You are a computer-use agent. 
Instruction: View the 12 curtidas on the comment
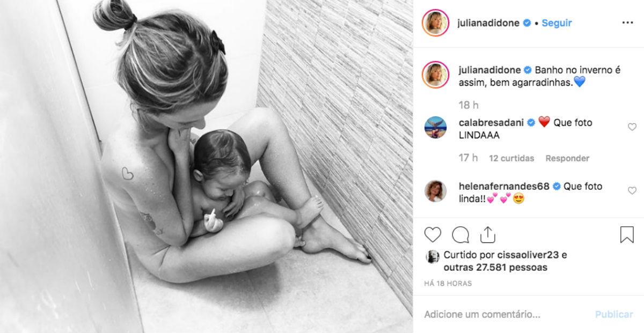pyautogui.click(x=511, y=158)
